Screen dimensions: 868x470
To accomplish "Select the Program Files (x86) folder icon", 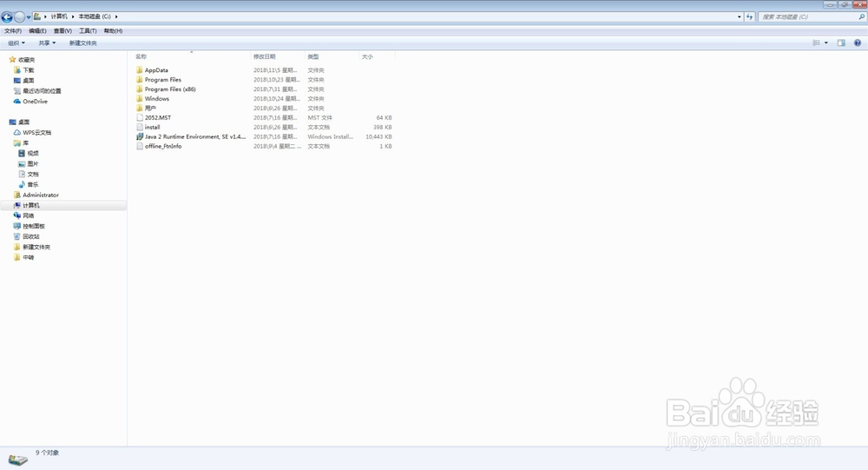I will (x=140, y=89).
